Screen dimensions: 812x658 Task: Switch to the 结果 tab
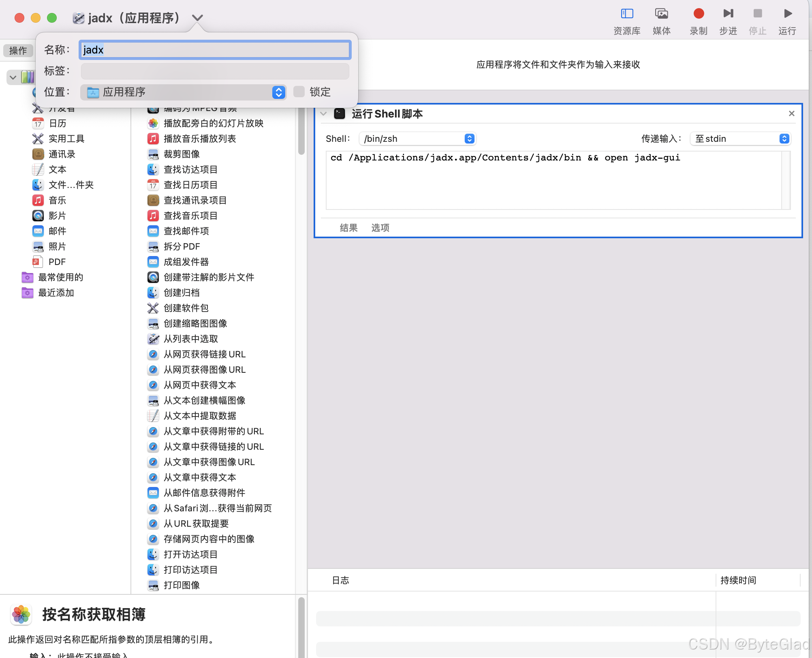pos(348,228)
